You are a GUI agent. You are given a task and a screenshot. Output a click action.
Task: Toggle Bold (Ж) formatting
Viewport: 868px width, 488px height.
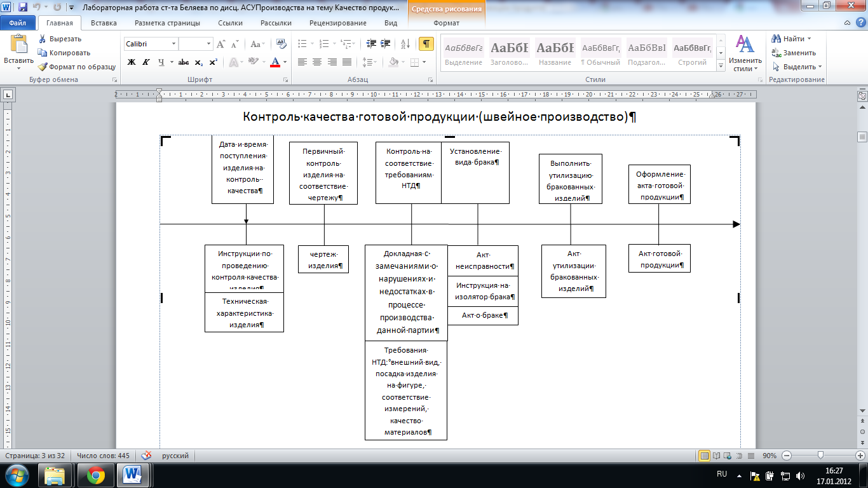pos(132,62)
